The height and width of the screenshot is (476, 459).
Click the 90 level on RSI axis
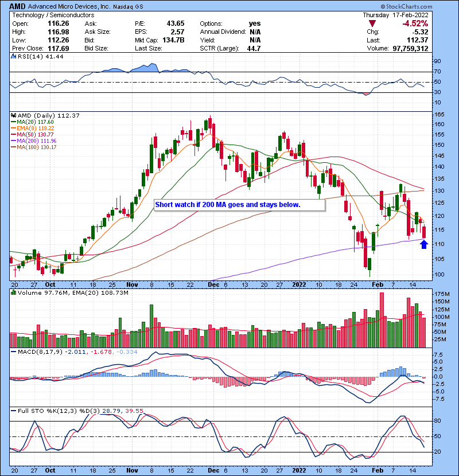(x=437, y=61)
